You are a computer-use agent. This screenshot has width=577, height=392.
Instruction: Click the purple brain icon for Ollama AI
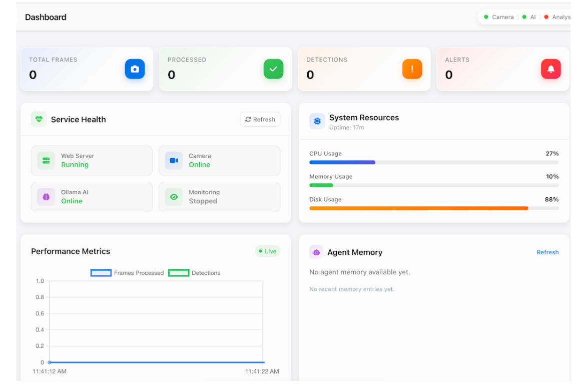46,197
